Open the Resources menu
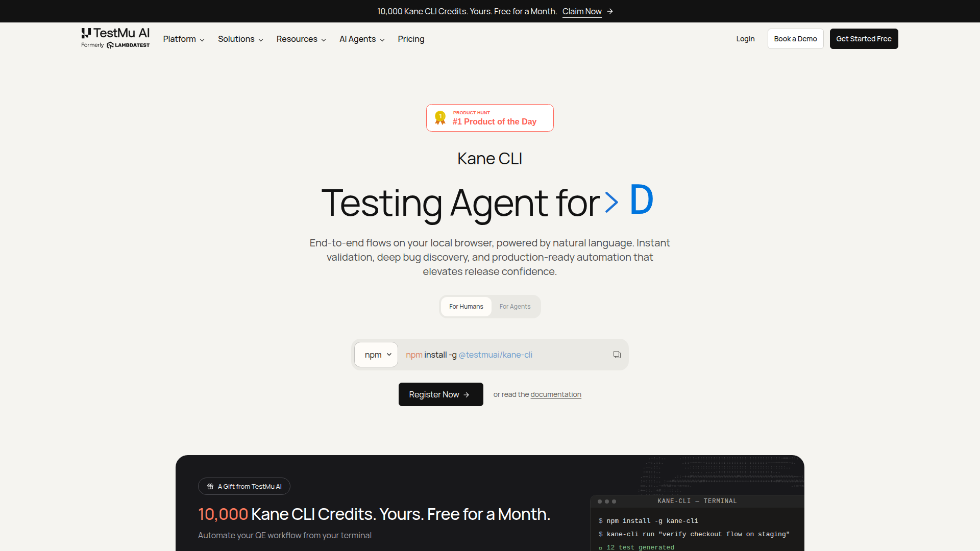980x551 pixels. coord(301,39)
